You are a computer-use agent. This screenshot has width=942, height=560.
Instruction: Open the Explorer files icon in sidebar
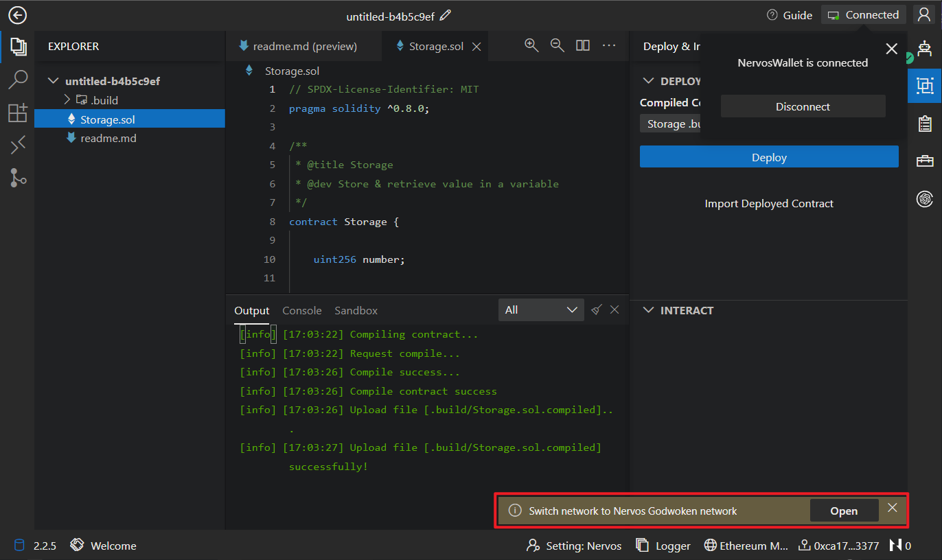pyautogui.click(x=18, y=47)
